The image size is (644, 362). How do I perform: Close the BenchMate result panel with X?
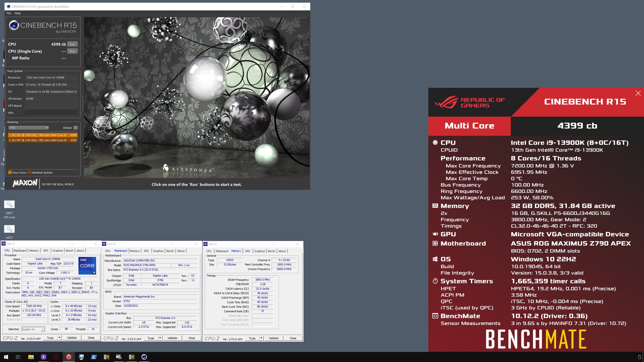coord(638,93)
